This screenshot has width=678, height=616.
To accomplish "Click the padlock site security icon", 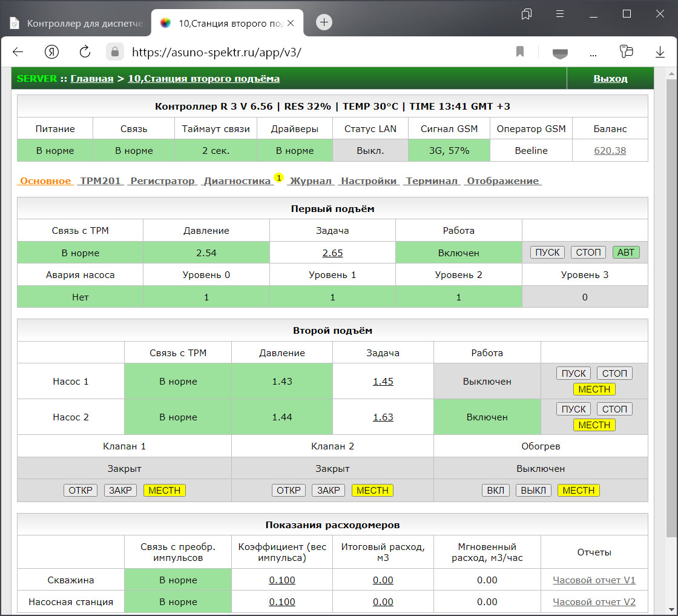I will [115, 52].
